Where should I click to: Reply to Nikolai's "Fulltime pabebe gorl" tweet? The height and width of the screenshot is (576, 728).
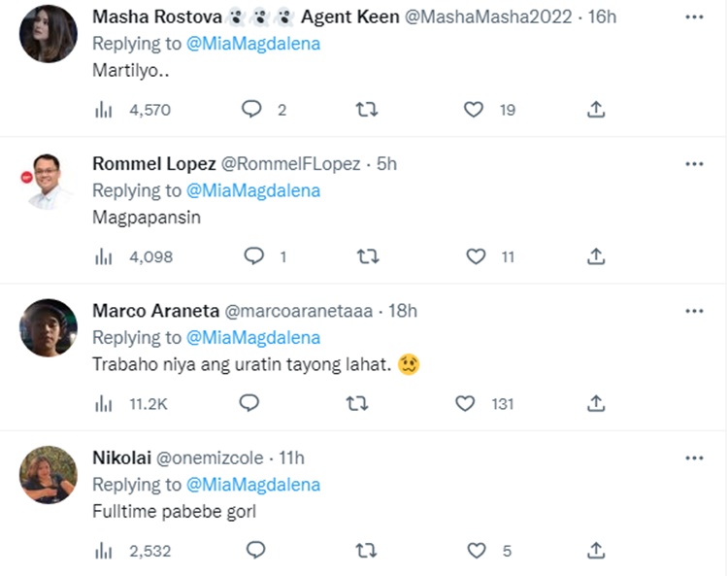coord(255,551)
